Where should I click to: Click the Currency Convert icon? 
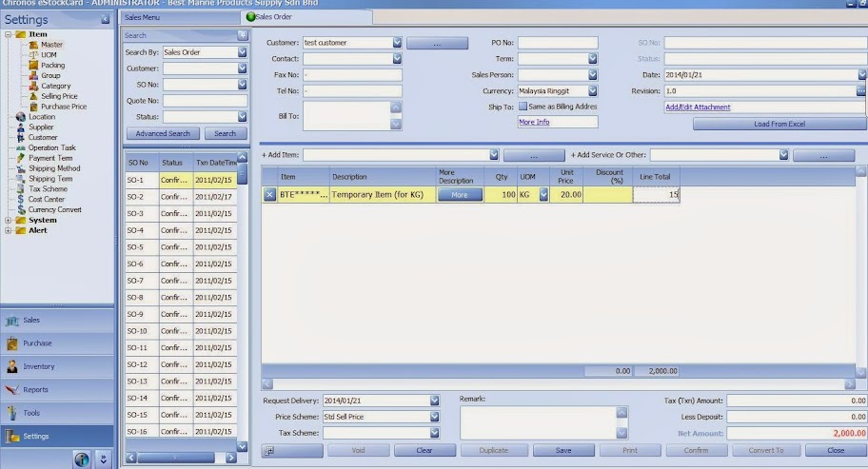click(x=21, y=209)
